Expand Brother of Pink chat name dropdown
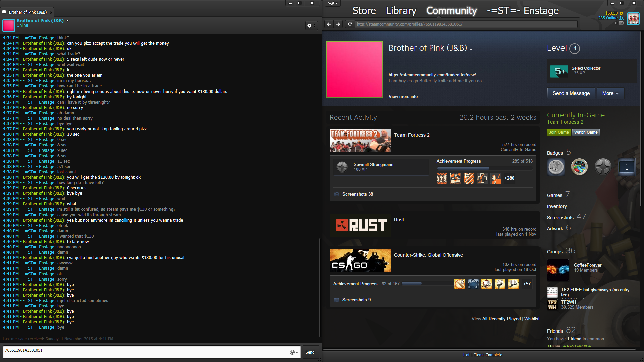 click(x=67, y=21)
